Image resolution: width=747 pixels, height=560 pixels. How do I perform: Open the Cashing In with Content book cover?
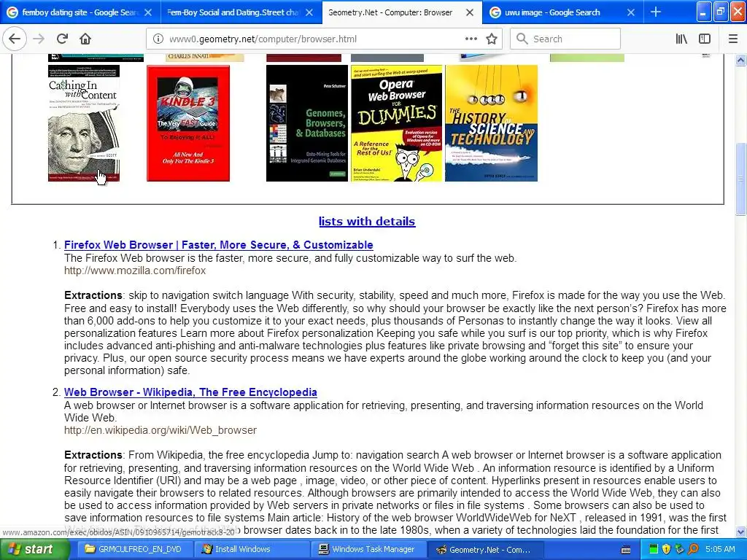click(x=84, y=123)
